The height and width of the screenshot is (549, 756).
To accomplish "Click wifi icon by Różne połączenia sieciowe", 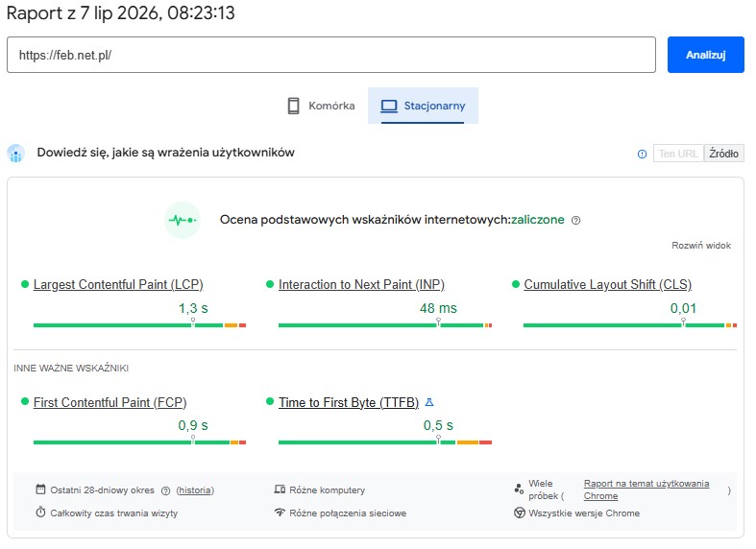I will point(280,512).
